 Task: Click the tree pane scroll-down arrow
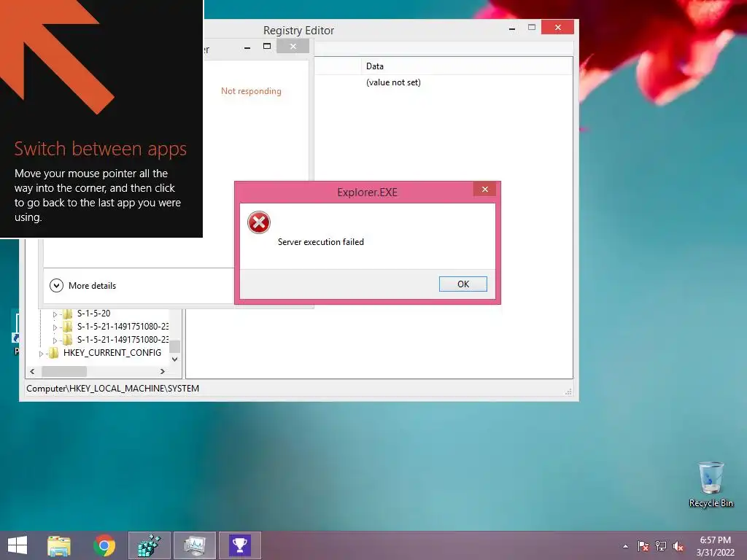click(175, 359)
